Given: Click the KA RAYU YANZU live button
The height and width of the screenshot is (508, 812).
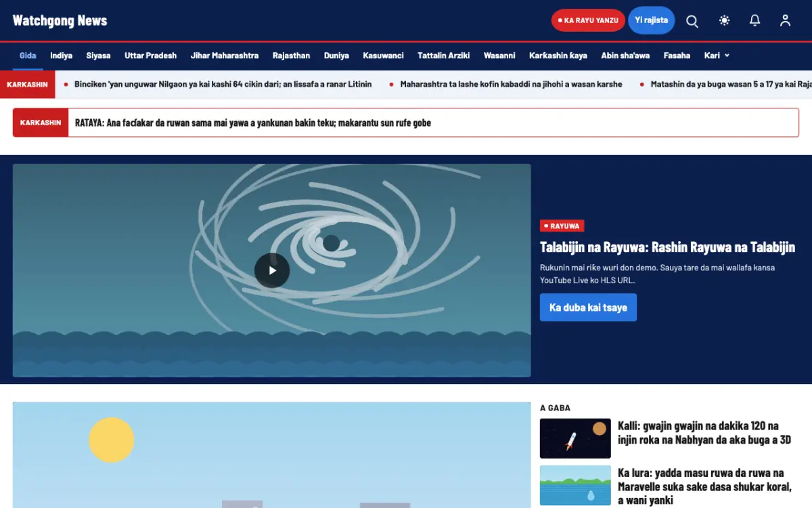Looking at the screenshot, I should (588, 20).
